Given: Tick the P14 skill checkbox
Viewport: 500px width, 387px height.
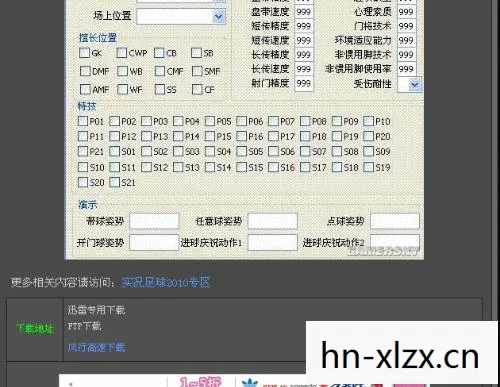Looking at the screenshot, I should pos(178,136).
